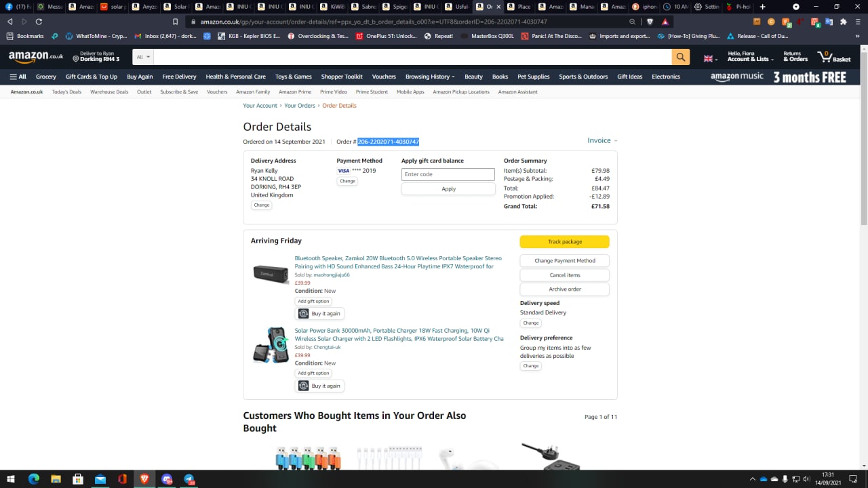This screenshot has width=868, height=488.
Task: Open the Brave Shields lion icon
Action: 650,22
